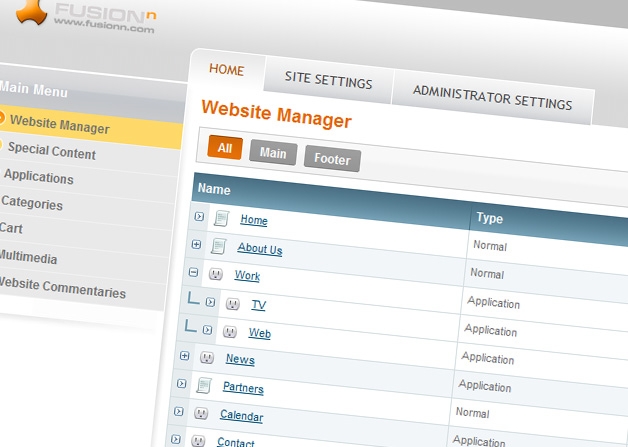
Task: Click the Main filter button
Action: click(273, 153)
